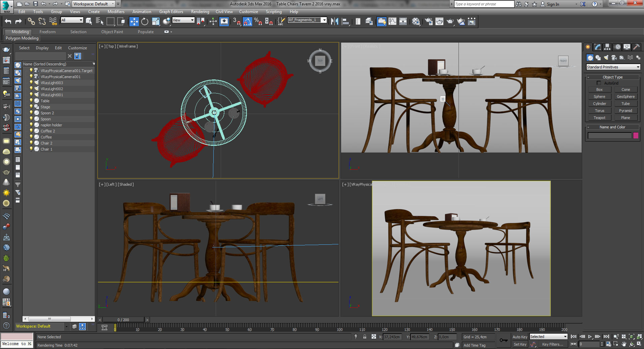Image resolution: width=644 pixels, height=349 pixels.
Task: Click the Pyramid primitive button
Action: coord(626,111)
